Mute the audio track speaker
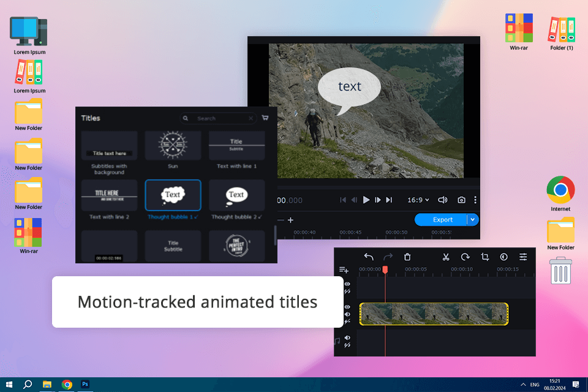 347,337
